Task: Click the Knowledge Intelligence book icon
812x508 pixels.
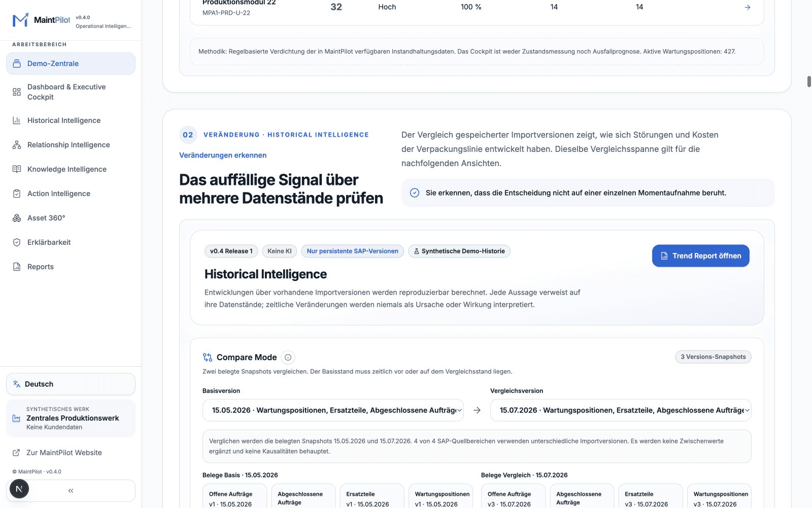Action: pyautogui.click(x=17, y=169)
